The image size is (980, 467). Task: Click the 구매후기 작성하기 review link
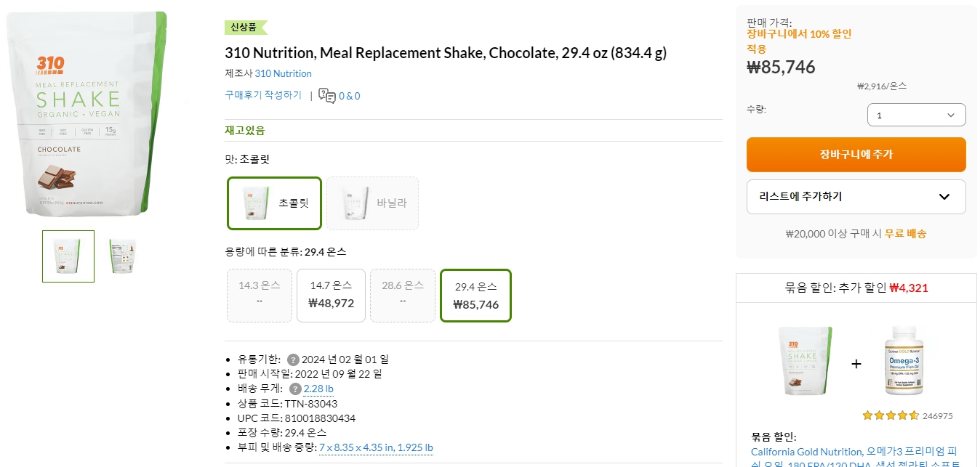[x=263, y=95]
